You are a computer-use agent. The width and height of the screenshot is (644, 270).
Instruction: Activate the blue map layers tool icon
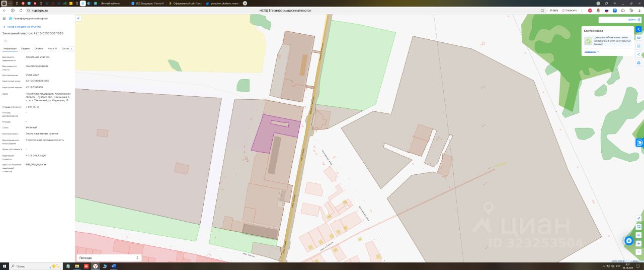[639, 29]
